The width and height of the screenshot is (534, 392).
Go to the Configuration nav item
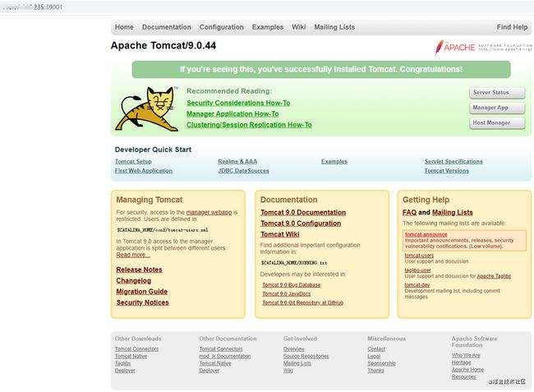pyautogui.click(x=221, y=27)
